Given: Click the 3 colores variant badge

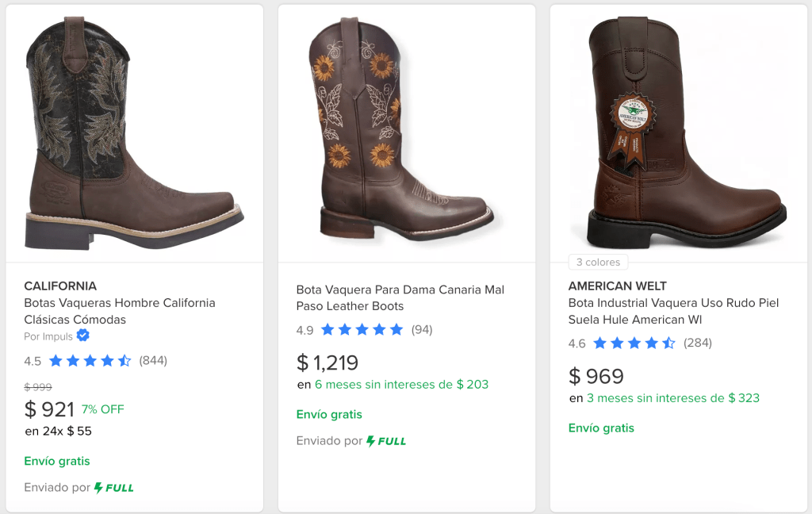Looking at the screenshot, I should coord(598,263).
